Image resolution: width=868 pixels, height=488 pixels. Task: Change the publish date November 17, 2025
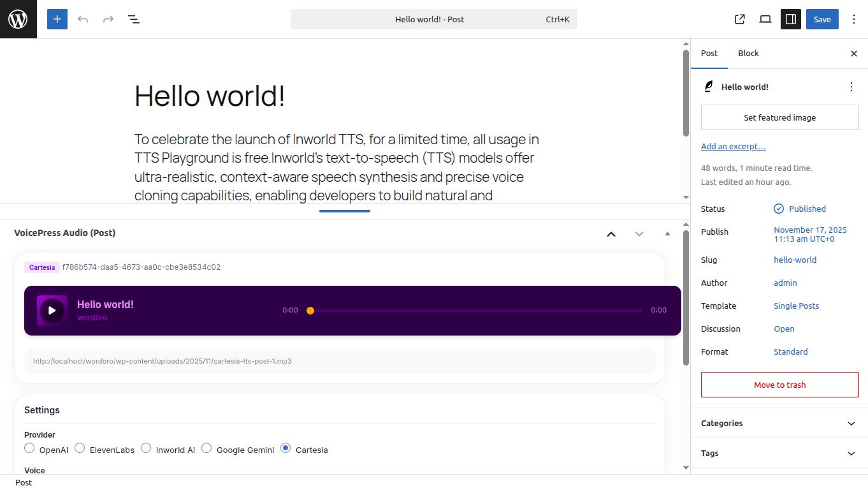[x=810, y=234]
